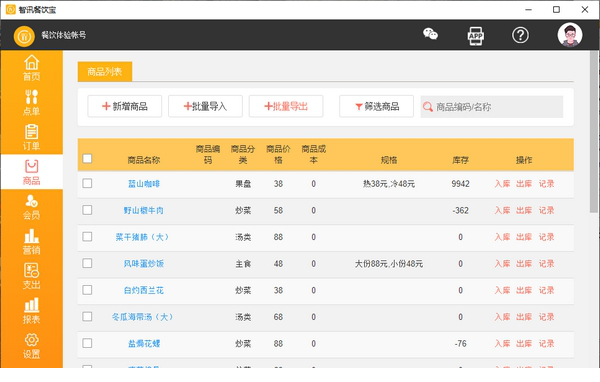Screen dimensions: 600x382
Task: Click the 规格 column header
Action: (389, 160)
